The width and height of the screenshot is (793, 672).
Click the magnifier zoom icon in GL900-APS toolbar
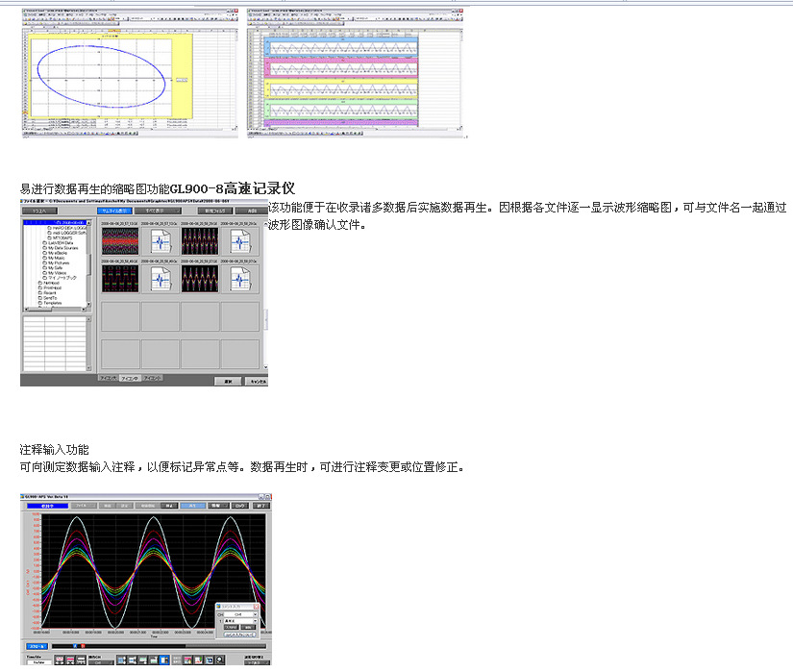point(219,660)
